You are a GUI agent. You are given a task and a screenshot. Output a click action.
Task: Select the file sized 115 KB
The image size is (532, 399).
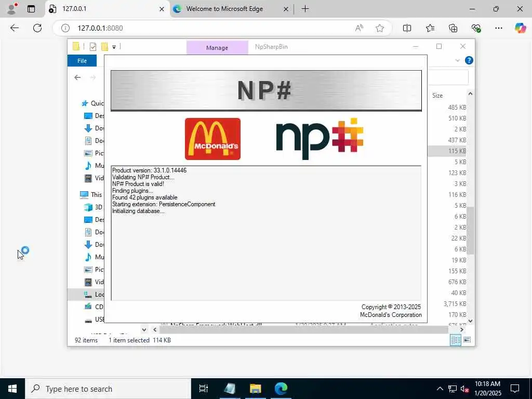[x=447, y=151]
